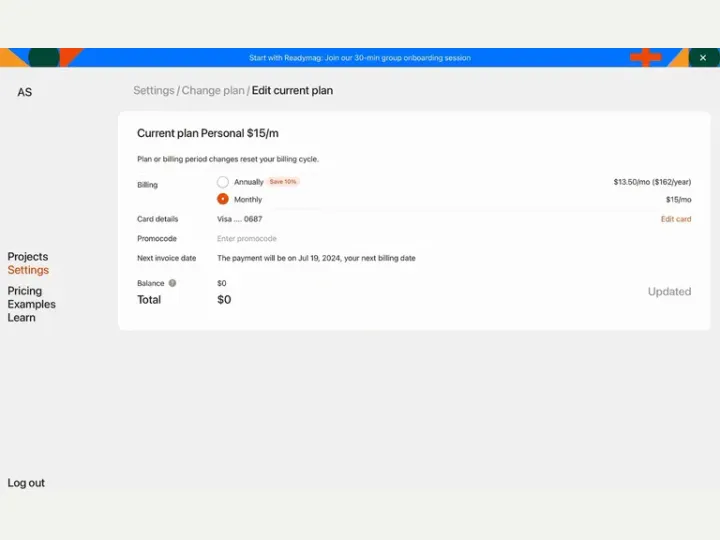Select Monthly billing option
Viewport: 720px width, 540px height.
[x=223, y=199]
